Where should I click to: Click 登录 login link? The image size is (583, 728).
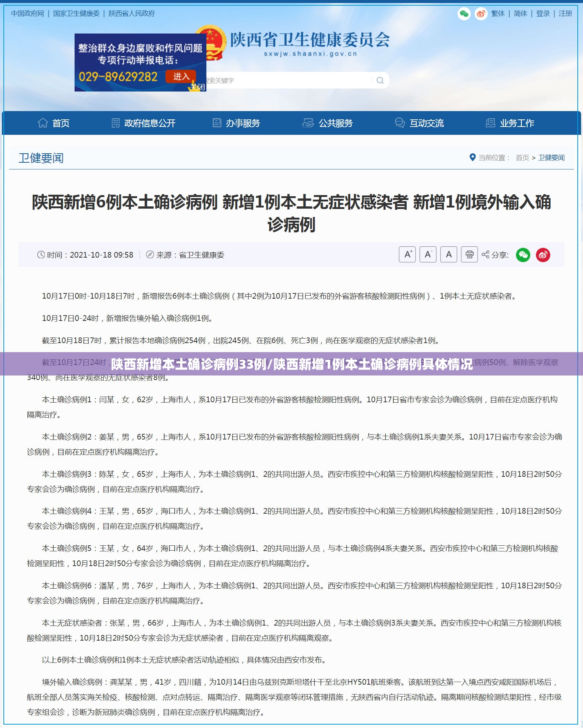point(543,14)
